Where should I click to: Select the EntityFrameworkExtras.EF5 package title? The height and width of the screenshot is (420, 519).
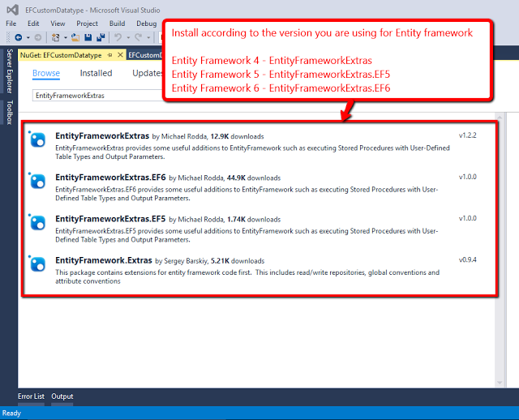tap(110, 219)
